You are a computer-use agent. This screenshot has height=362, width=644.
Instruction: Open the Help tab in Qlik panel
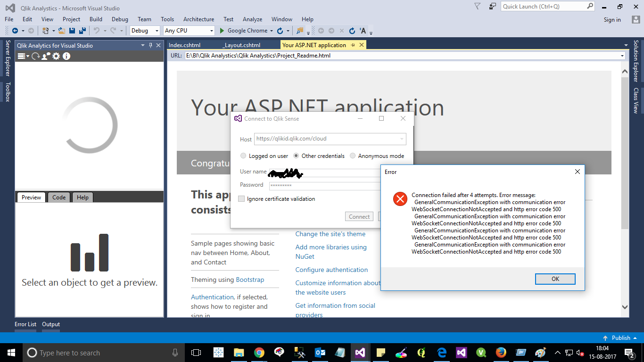click(x=83, y=197)
